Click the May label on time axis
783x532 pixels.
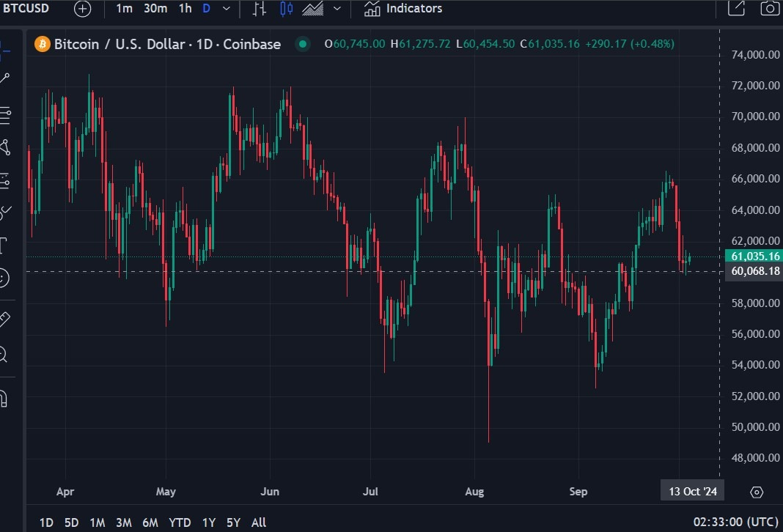166,492
